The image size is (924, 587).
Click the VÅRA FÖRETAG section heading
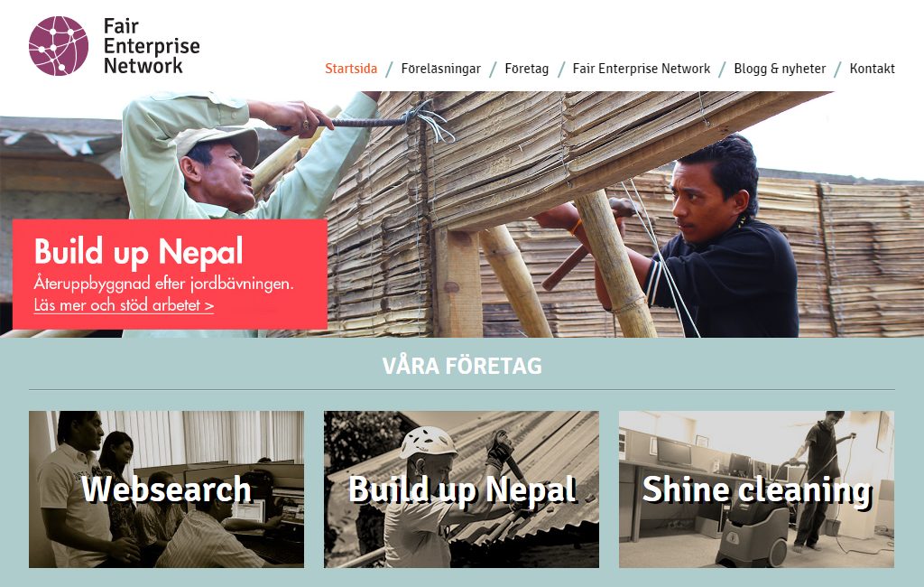pyautogui.click(x=462, y=366)
